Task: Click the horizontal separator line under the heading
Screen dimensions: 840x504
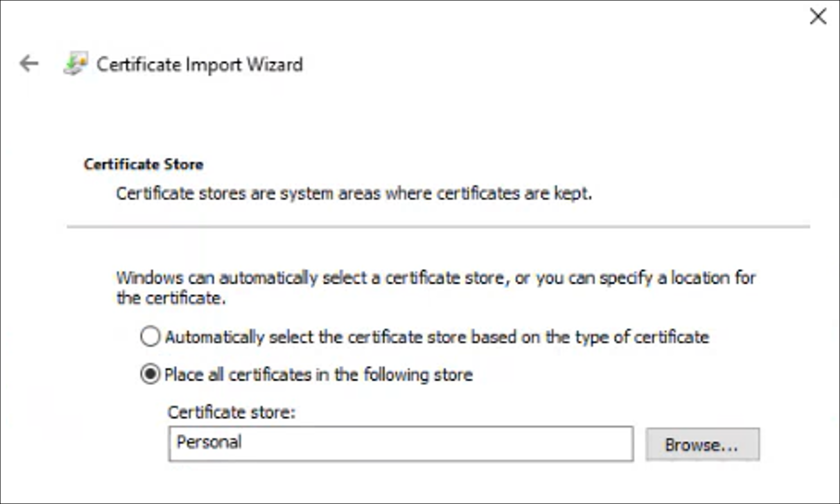Action: 439,227
